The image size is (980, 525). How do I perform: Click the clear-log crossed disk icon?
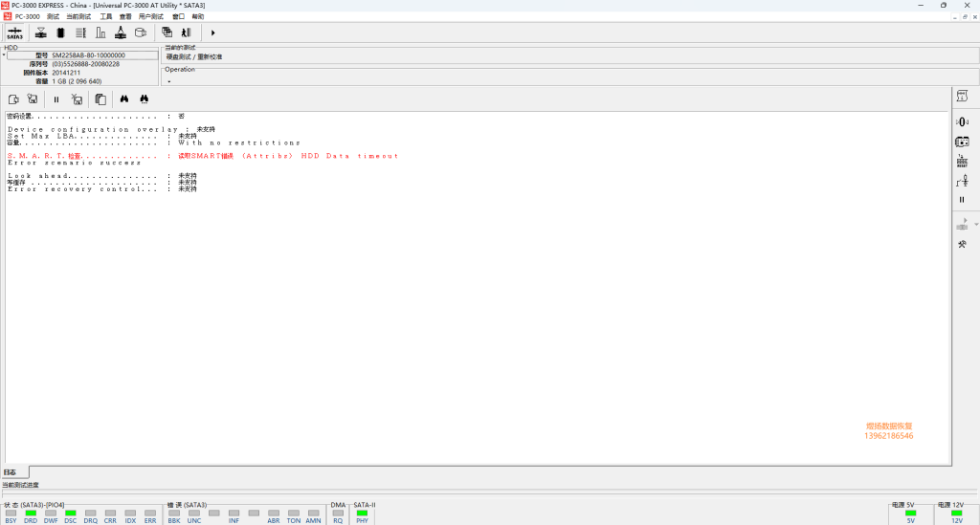77,99
